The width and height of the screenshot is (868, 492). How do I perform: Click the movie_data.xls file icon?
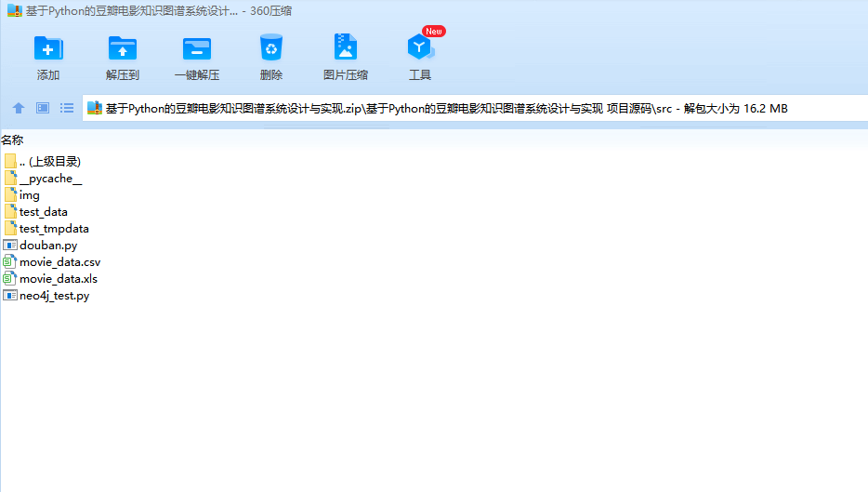tap(10, 278)
